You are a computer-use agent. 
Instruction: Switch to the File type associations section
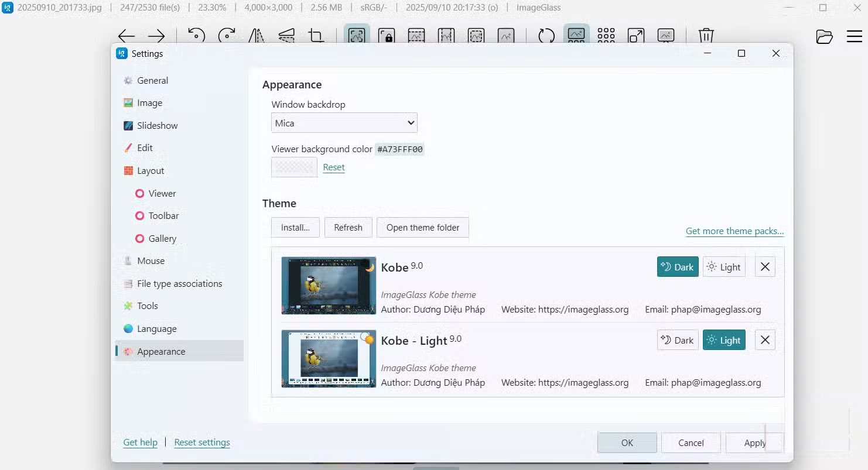pyautogui.click(x=179, y=283)
